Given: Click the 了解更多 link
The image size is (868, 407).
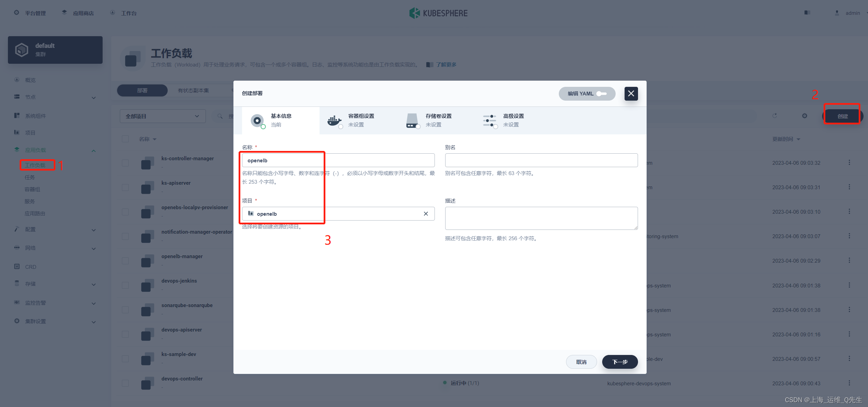Looking at the screenshot, I should coord(446,64).
